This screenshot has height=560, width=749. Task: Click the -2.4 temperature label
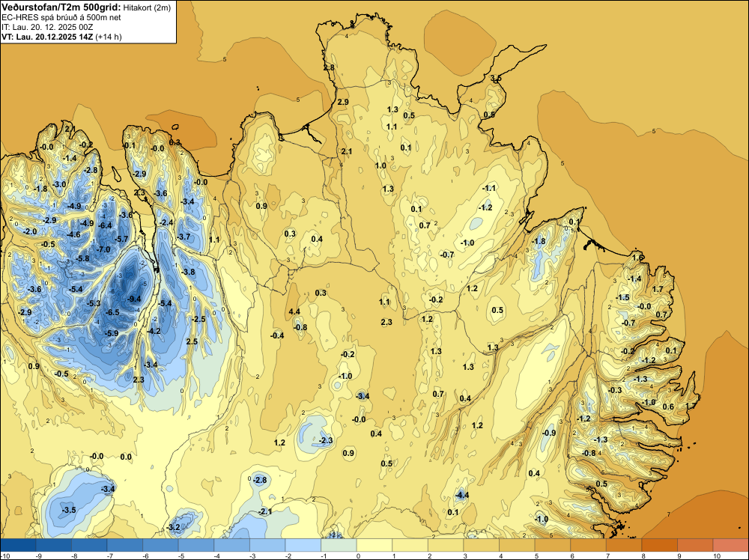coord(166,222)
